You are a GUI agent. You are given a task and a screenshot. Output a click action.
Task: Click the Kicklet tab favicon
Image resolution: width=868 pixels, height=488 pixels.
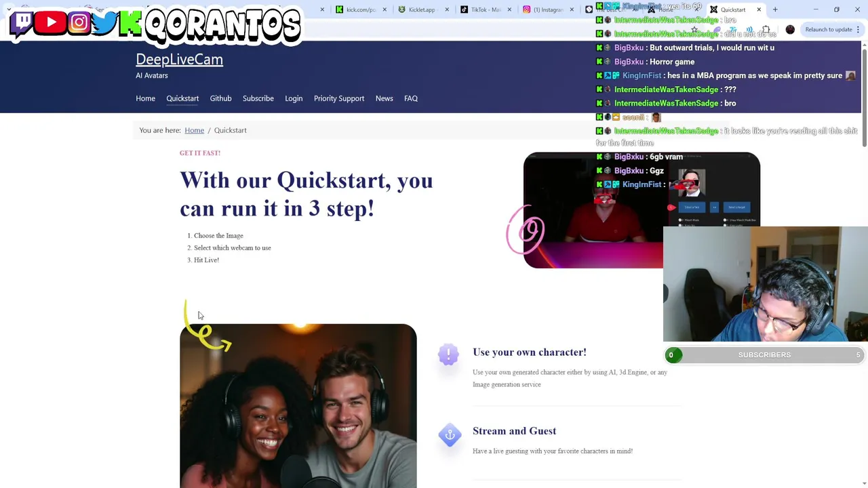(x=402, y=9)
